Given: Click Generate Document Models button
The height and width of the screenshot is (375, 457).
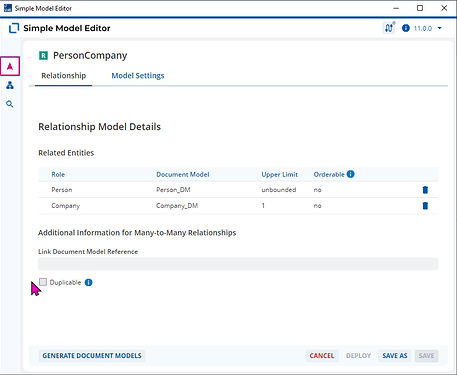Looking at the screenshot, I should (92, 356).
